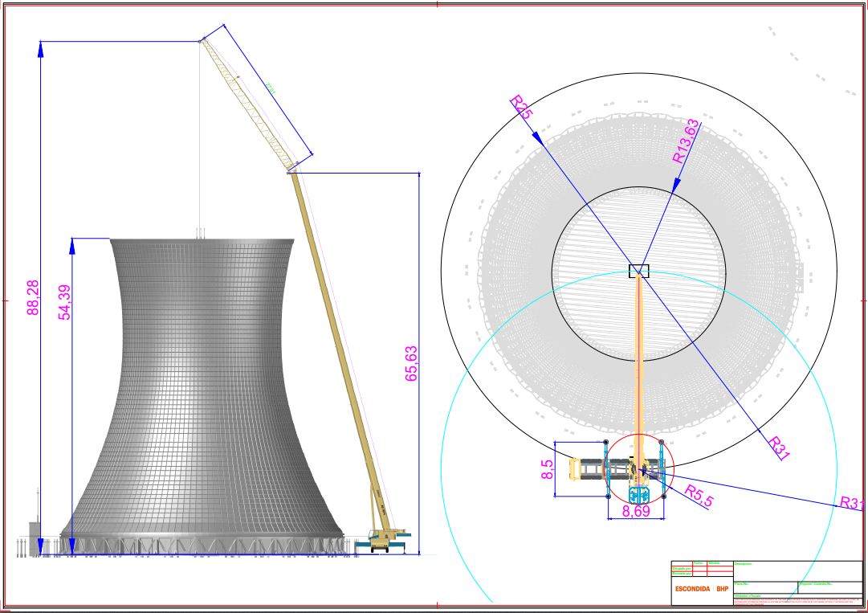This screenshot has width=868, height=613.
Task: Click the Descripción field in the title block
Action: pos(797,571)
